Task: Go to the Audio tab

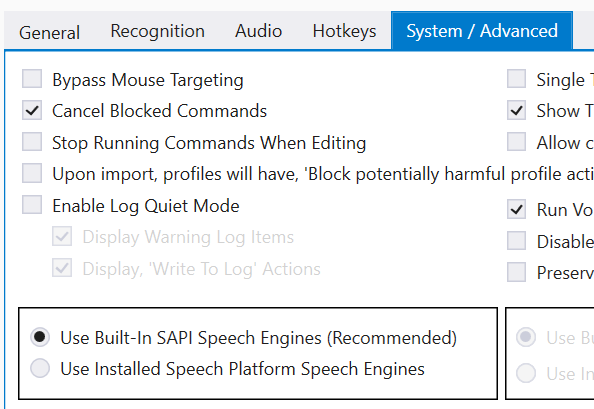Action: pyautogui.click(x=258, y=31)
